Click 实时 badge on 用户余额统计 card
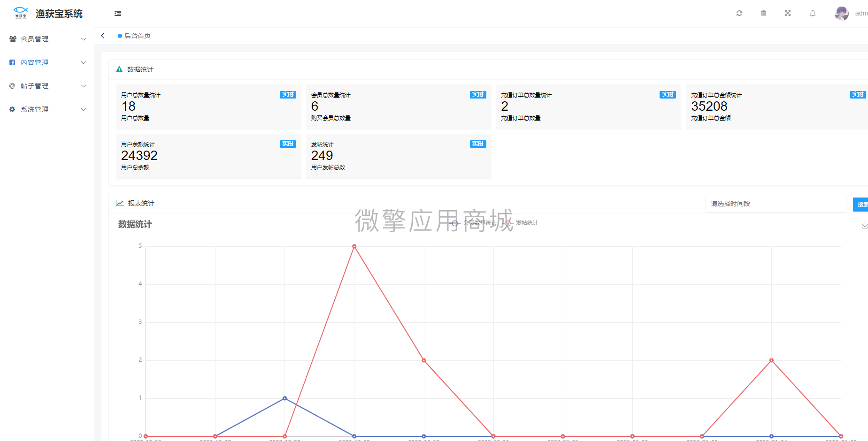868x441 pixels. 288,144
